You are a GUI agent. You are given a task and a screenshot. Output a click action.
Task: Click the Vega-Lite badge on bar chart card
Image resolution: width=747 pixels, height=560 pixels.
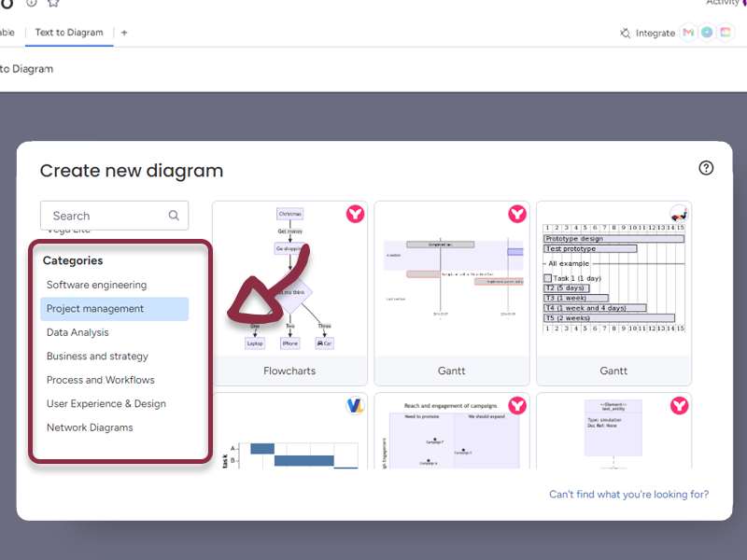click(x=355, y=405)
